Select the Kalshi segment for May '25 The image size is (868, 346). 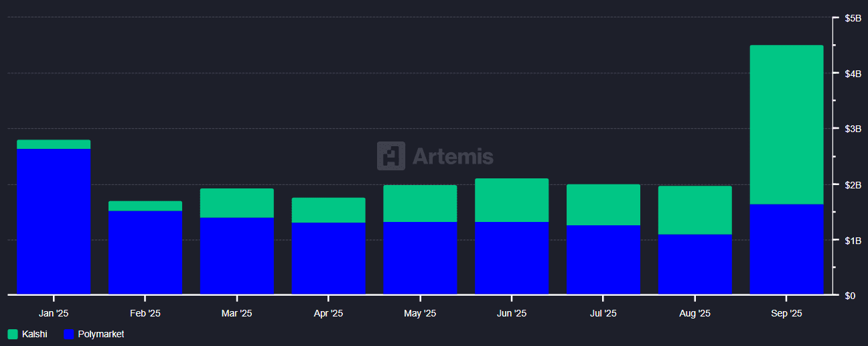tap(420, 204)
